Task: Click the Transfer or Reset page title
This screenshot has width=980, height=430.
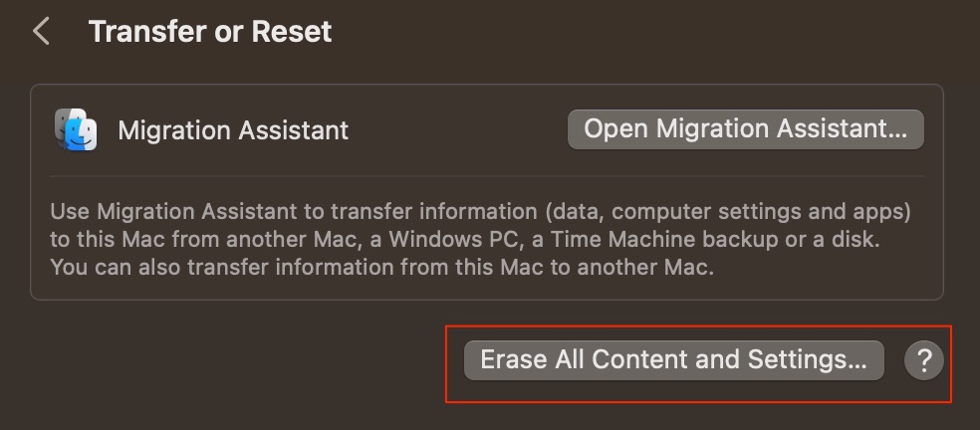Action: click(x=210, y=31)
